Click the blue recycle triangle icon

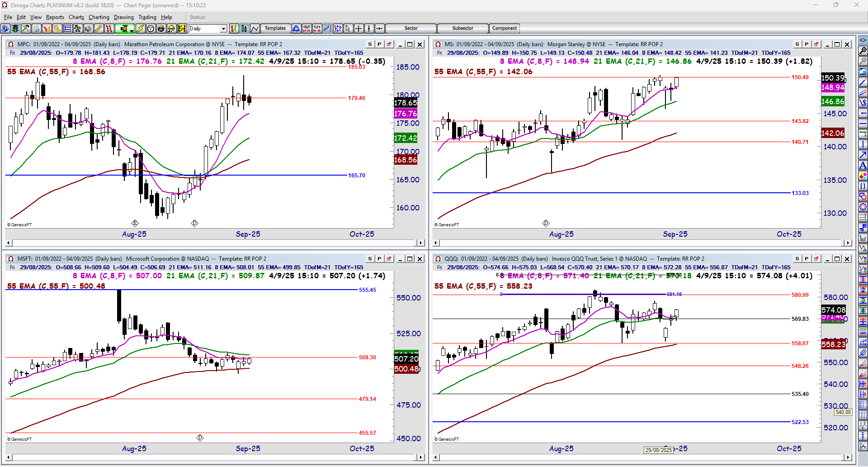tap(296, 29)
